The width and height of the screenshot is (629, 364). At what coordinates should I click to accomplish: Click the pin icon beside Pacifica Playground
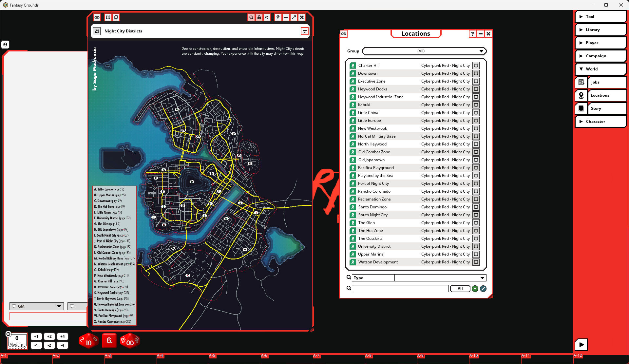(x=353, y=168)
